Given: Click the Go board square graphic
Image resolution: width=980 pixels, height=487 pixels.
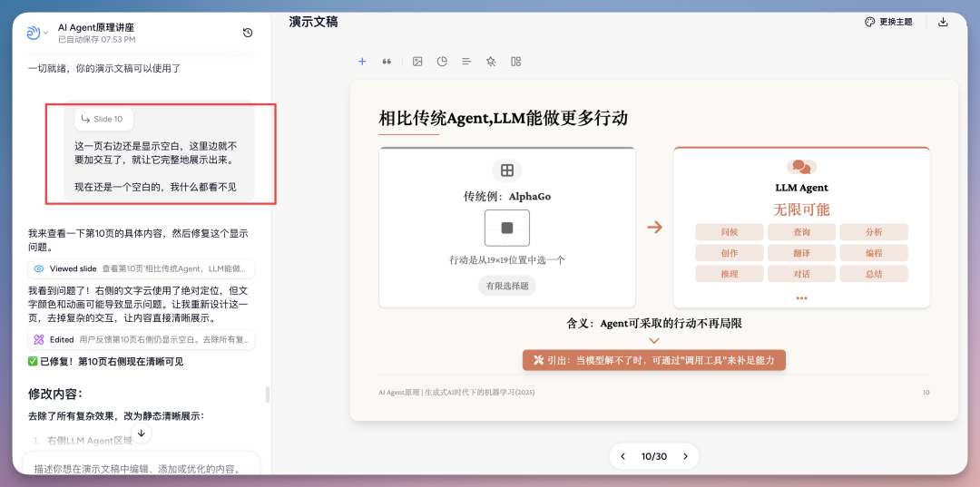Looking at the screenshot, I should pos(507,228).
